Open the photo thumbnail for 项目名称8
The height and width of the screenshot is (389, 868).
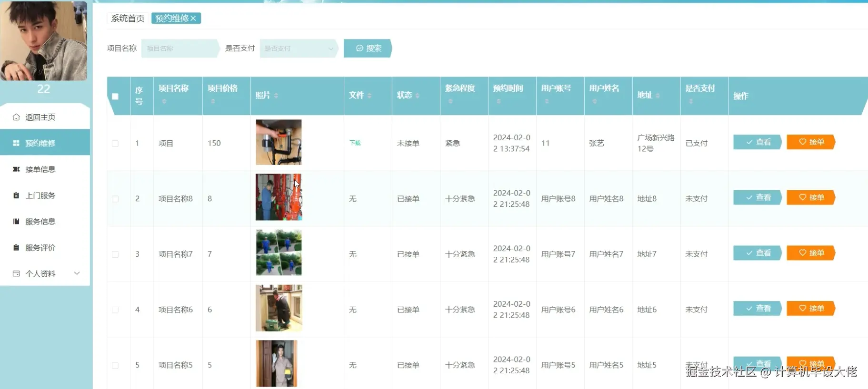click(279, 197)
